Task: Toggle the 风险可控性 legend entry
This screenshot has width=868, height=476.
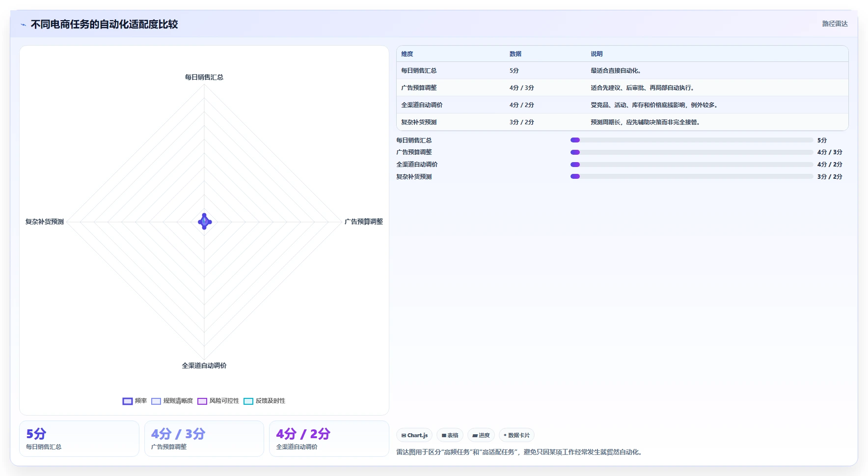Action: click(218, 401)
